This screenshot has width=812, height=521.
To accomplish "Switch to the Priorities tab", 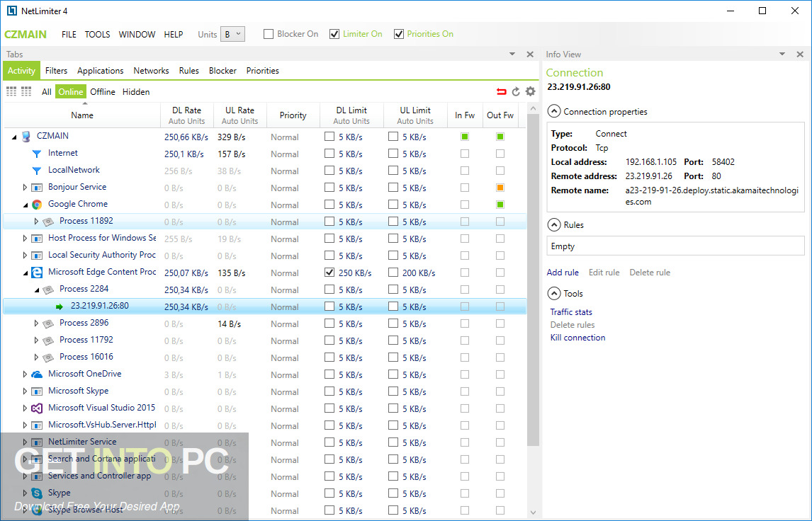I will (263, 71).
